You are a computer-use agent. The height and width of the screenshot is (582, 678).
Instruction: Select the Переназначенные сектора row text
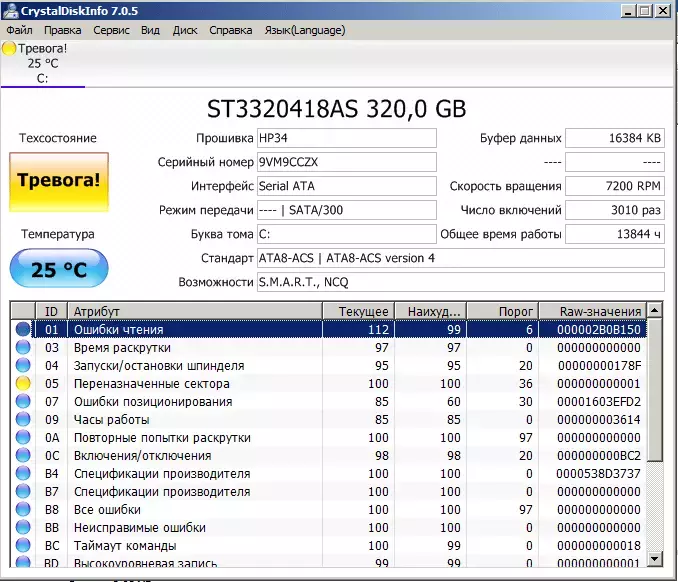click(x=152, y=384)
